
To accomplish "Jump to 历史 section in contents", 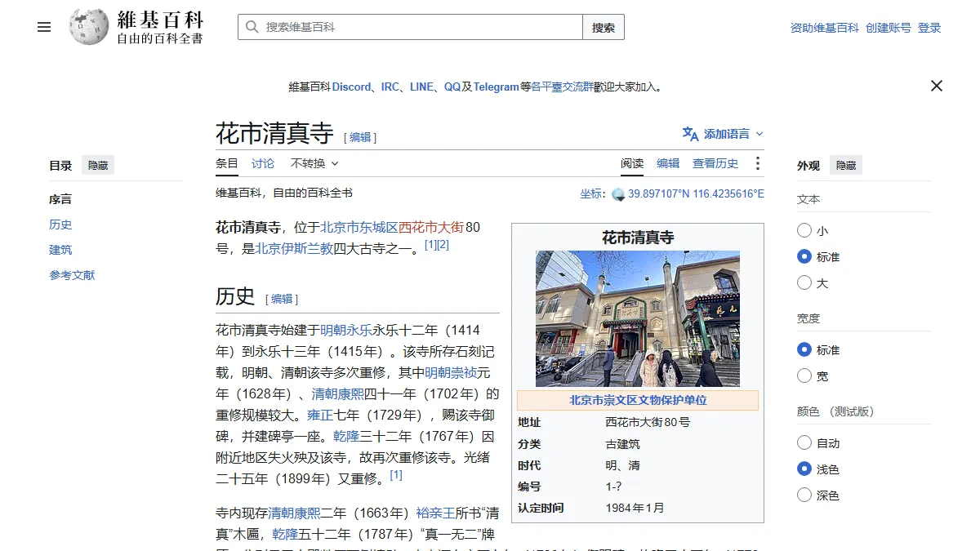I will coord(60,224).
